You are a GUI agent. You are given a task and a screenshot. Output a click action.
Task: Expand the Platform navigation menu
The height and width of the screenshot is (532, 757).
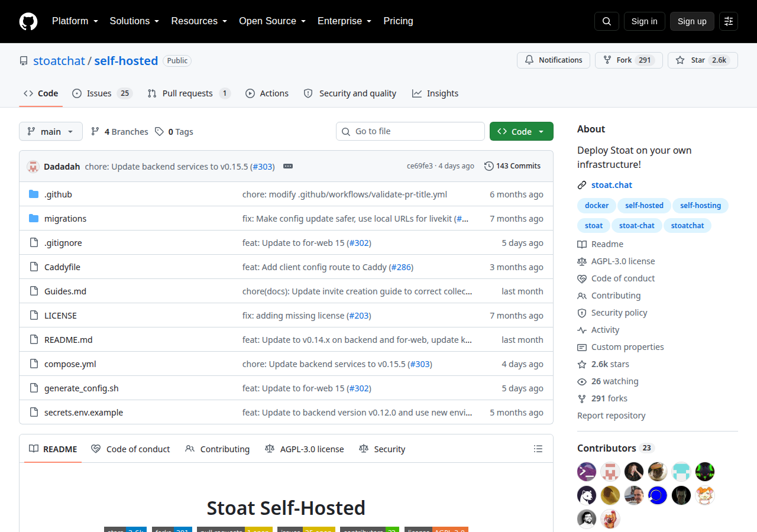click(75, 21)
